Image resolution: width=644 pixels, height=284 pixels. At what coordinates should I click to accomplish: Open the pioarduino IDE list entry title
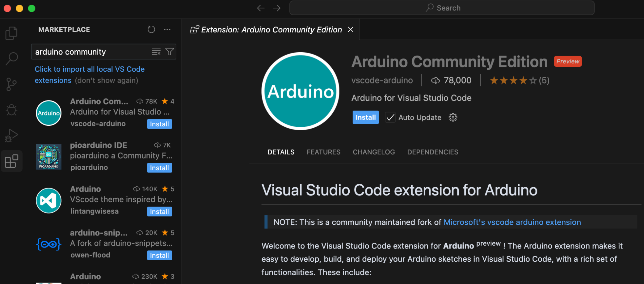click(x=99, y=145)
